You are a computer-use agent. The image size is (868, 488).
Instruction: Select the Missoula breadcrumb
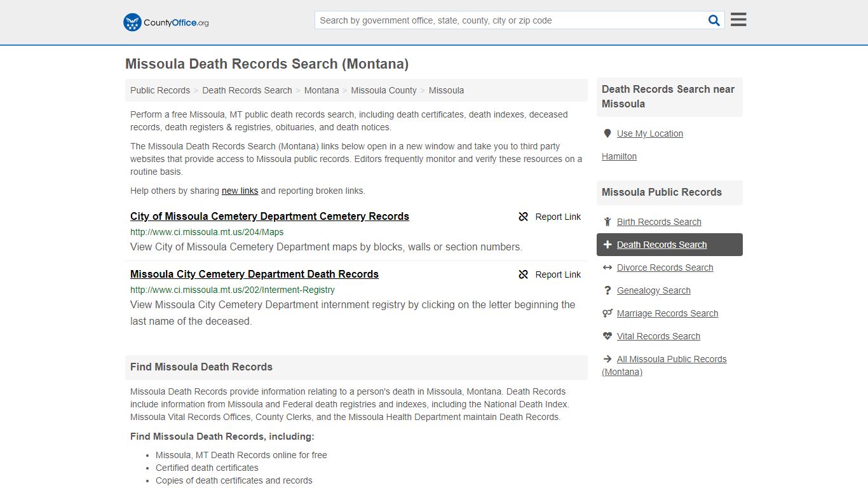click(446, 90)
